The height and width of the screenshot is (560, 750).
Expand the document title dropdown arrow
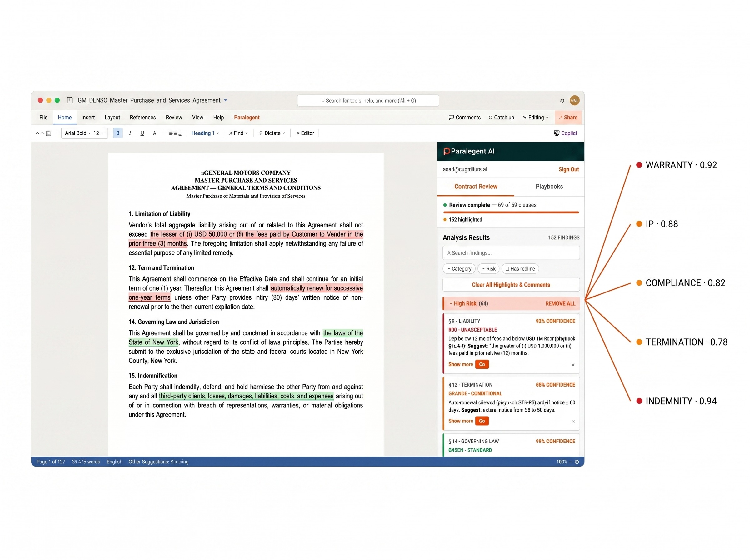(x=225, y=100)
